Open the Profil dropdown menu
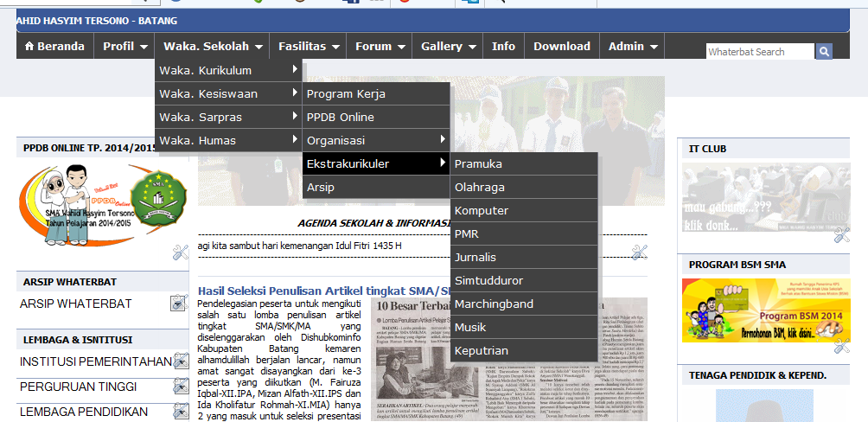This screenshot has width=868, height=422. [124, 47]
